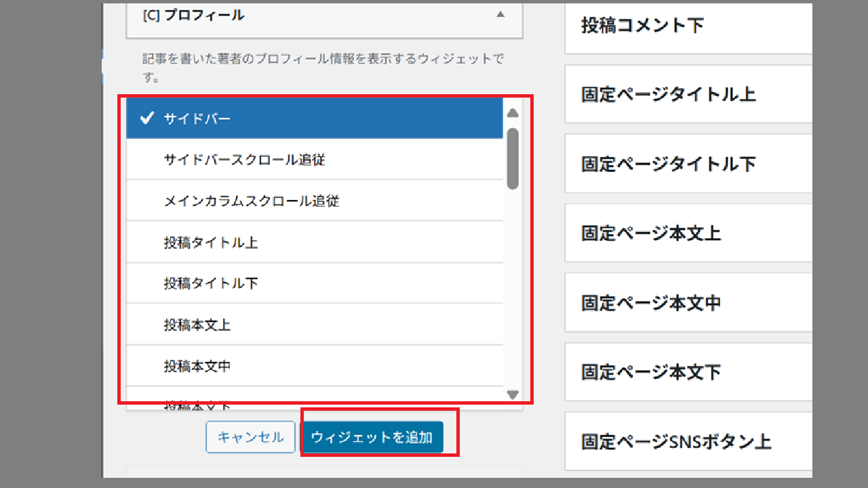Collapse the [C] プロフィール widget header arrow

coord(500,15)
